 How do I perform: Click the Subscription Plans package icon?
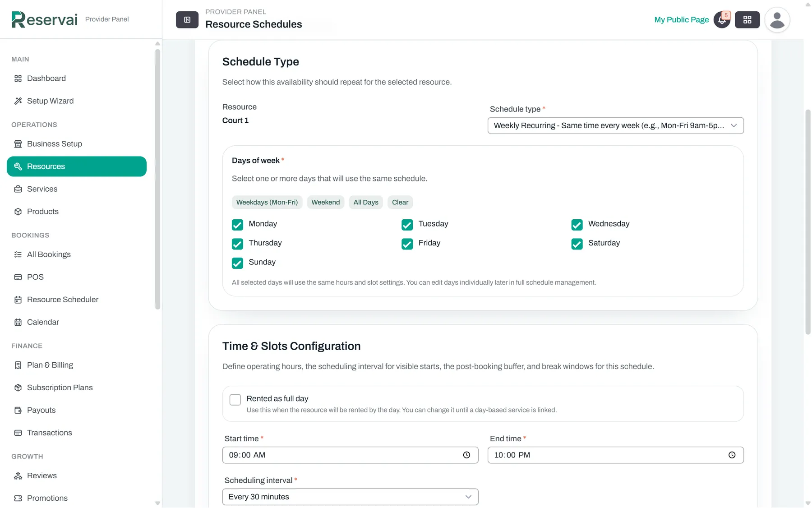pos(18,388)
